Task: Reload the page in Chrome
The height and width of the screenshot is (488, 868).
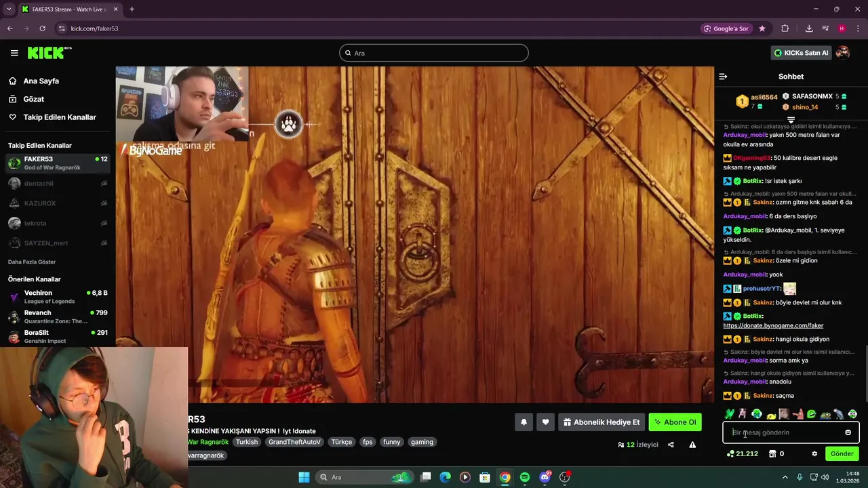Action: pos(42,28)
